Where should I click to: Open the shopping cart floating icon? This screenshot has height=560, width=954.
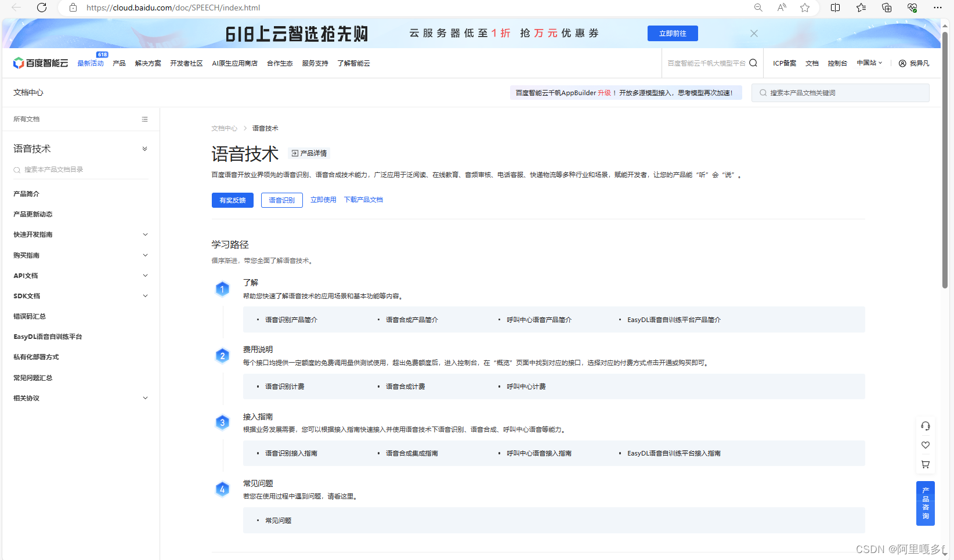coord(926,464)
